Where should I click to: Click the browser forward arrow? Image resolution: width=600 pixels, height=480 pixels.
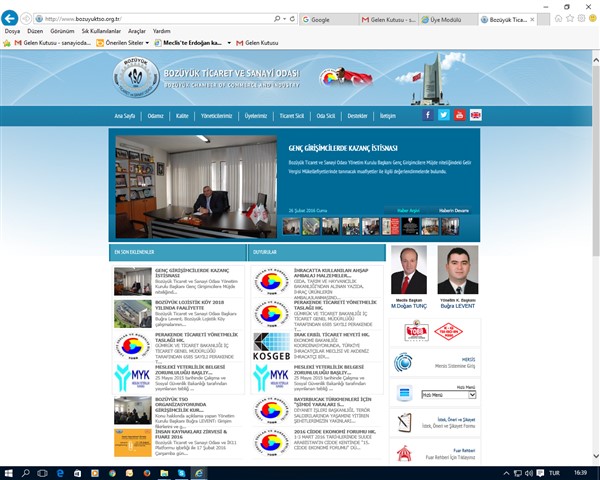click(26, 18)
